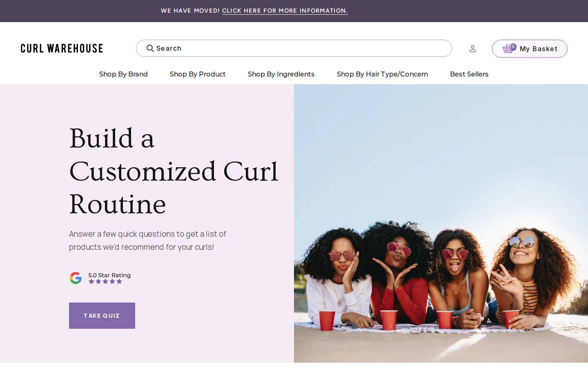Click the 'We have moved!' announcement text
The image size is (588, 368).
[190, 11]
